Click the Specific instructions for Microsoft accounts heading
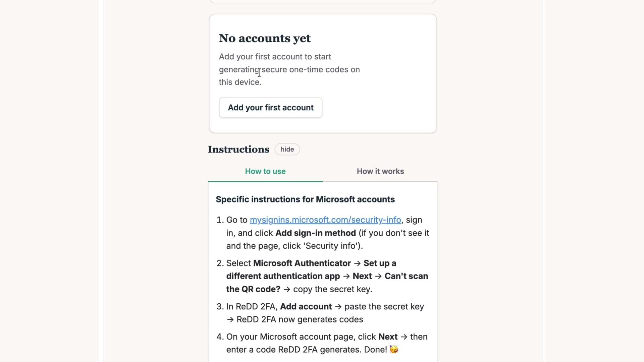Viewport: 644px width, 362px height. pyautogui.click(x=305, y=199)
